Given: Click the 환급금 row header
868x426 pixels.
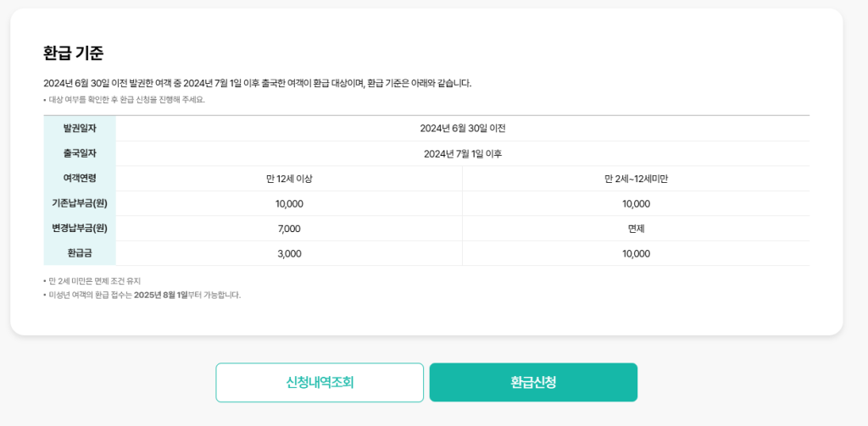Looking at the screenshot, I should [x=80, y=253].
